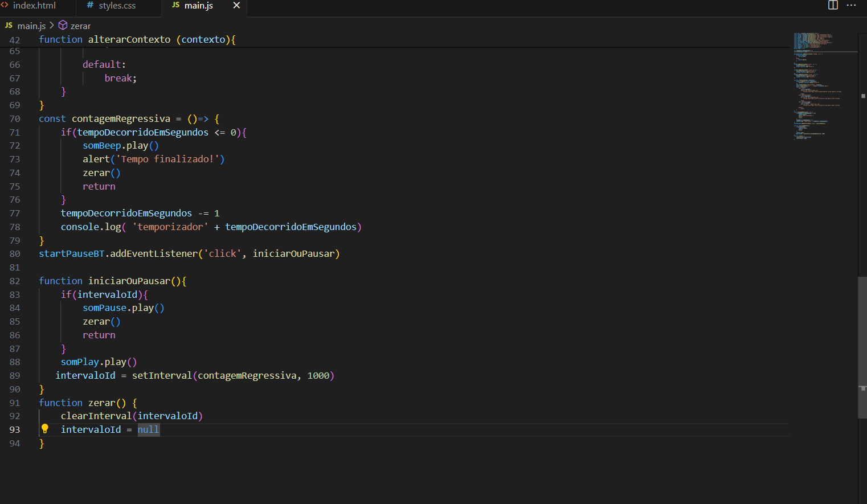Screen dimensions: 867x504
Task: Switch to the index.html tab
Action: point(34,6)
